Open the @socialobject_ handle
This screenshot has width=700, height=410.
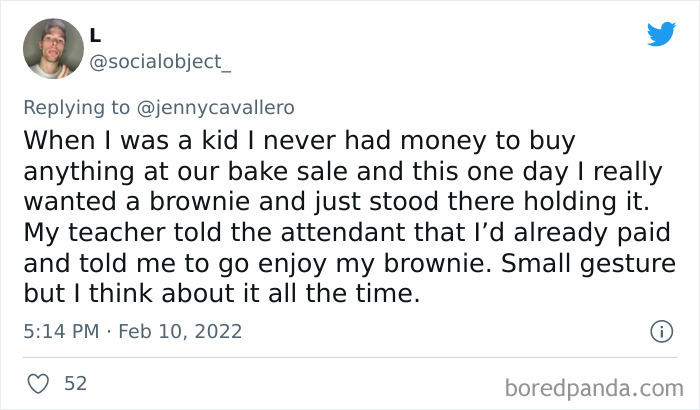coord(160,62)
